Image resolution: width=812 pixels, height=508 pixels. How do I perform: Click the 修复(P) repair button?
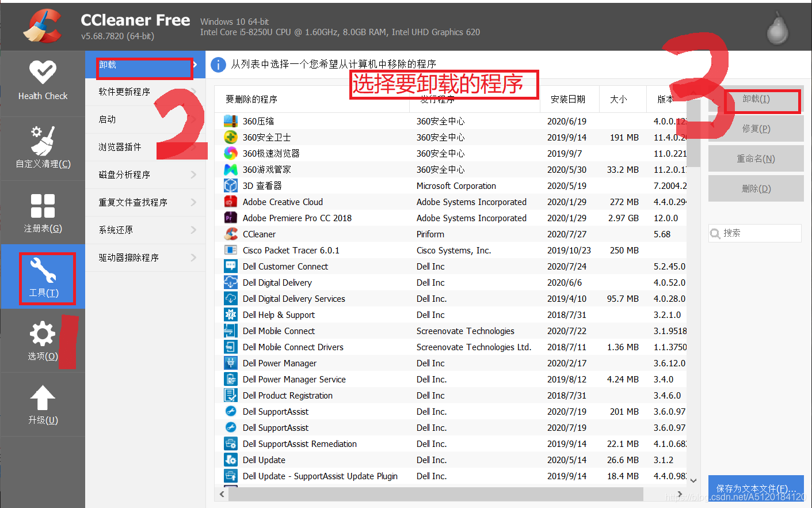(x=756, y=128)
